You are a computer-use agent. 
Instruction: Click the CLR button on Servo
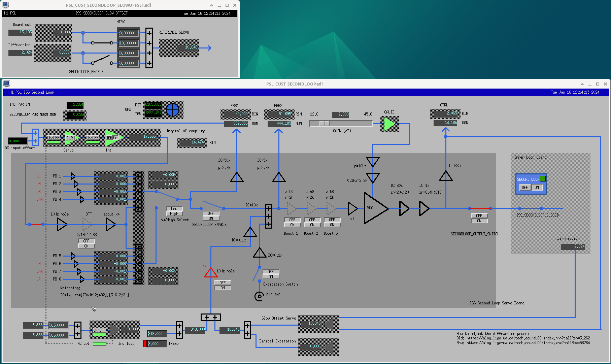pos(70,138)
